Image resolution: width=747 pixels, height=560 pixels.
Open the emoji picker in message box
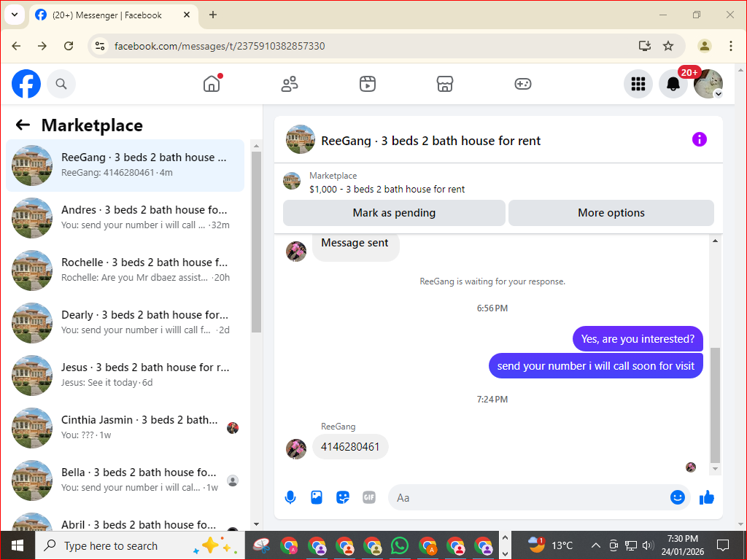[x=678, y=497]
